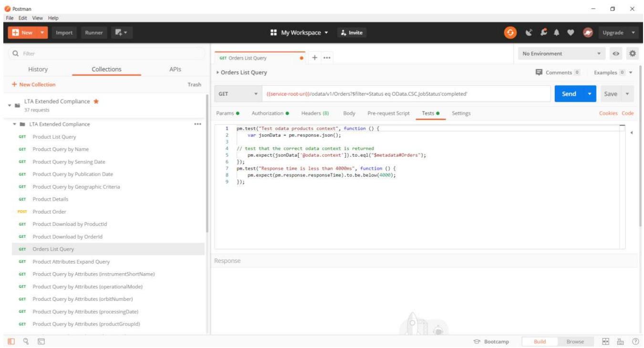
Task: Open keyboard shortcuts icon in status bar
Action: tap(621, 341)
